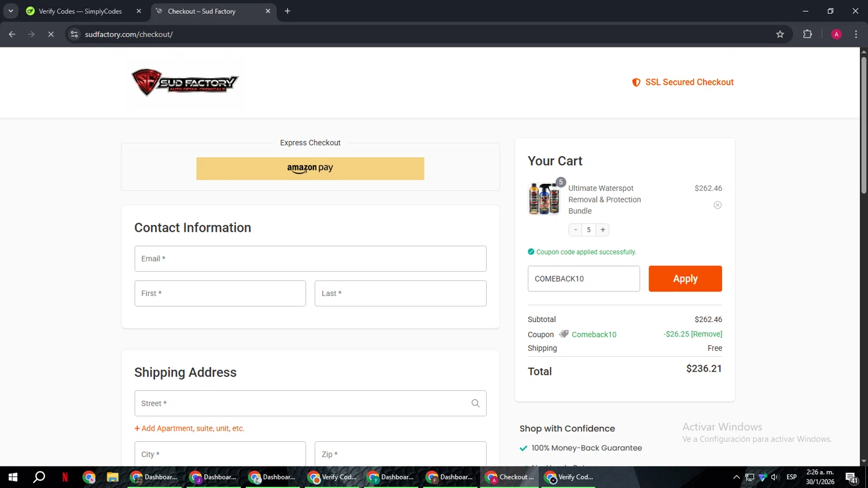Click the Last name field

(x=400, y=293)
